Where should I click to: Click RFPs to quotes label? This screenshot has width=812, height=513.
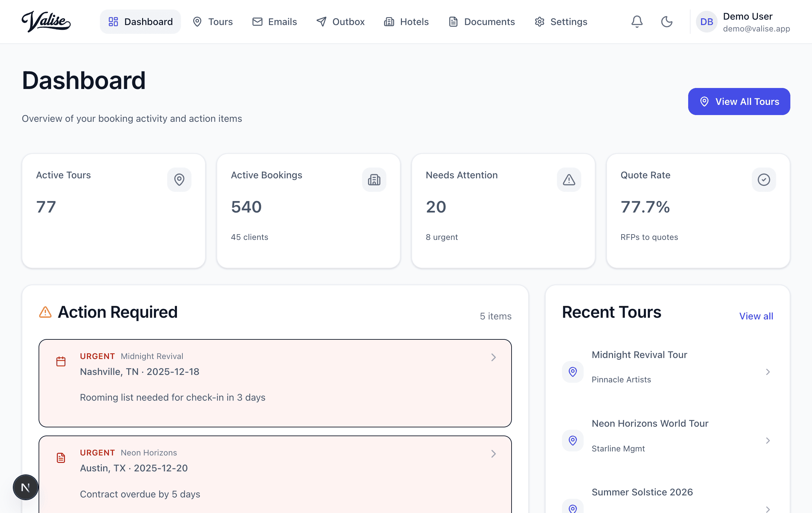coord(649,237)
